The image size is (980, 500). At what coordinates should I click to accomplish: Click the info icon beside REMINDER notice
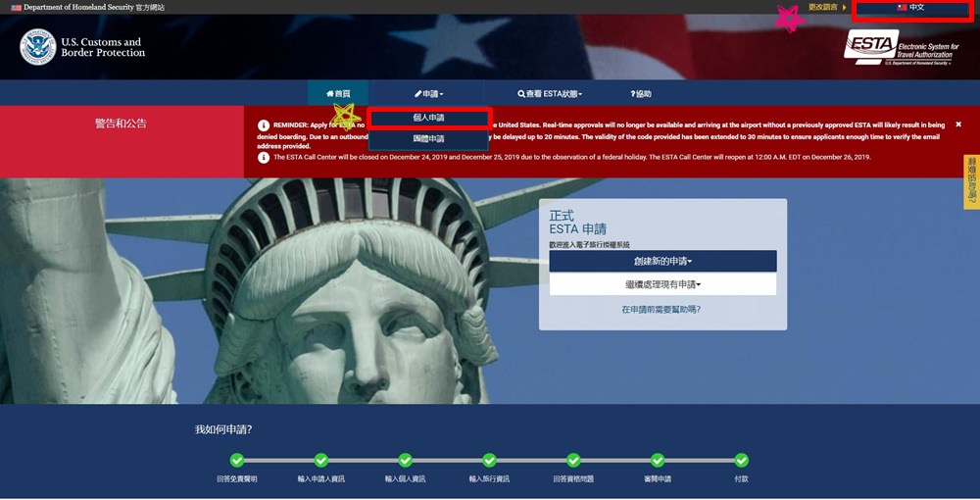[264, 125]
